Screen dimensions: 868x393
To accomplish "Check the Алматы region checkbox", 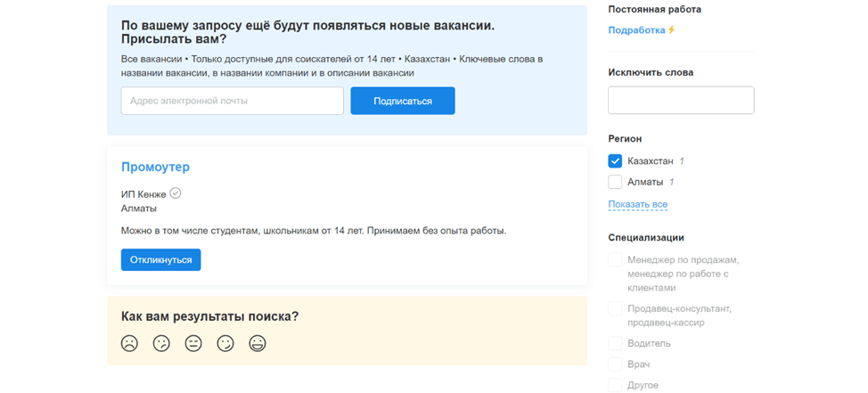I will 615,182.
